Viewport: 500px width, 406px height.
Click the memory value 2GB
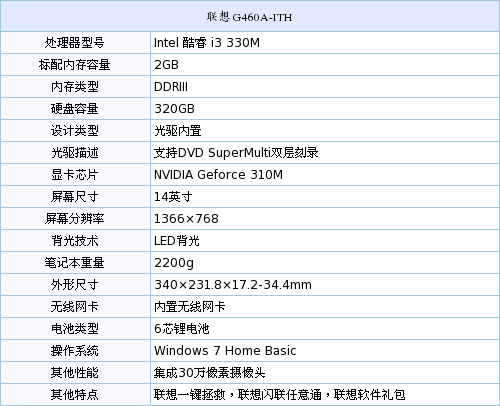166,65
